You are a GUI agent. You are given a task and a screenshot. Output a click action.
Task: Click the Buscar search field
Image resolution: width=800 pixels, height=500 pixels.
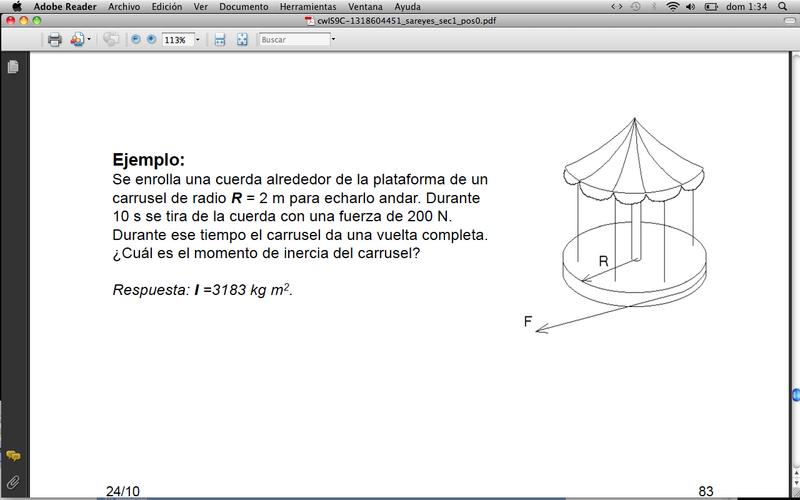click(x=293, y=40)
